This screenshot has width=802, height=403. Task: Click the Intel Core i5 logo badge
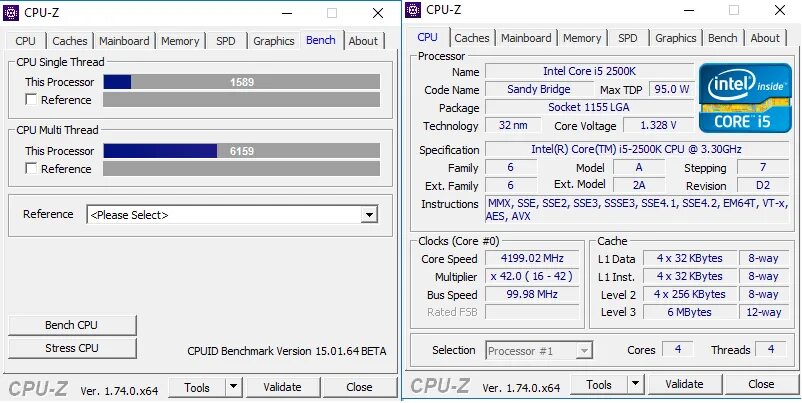pos(745,98)
